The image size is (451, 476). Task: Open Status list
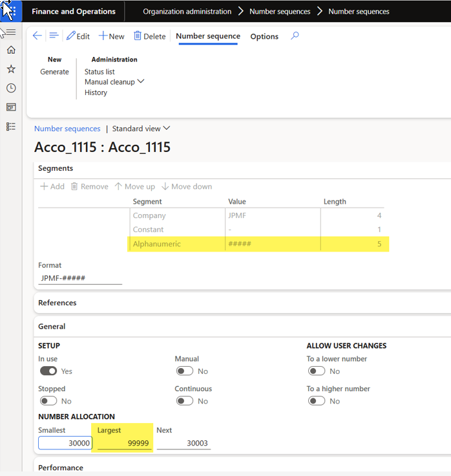[100, 72]
